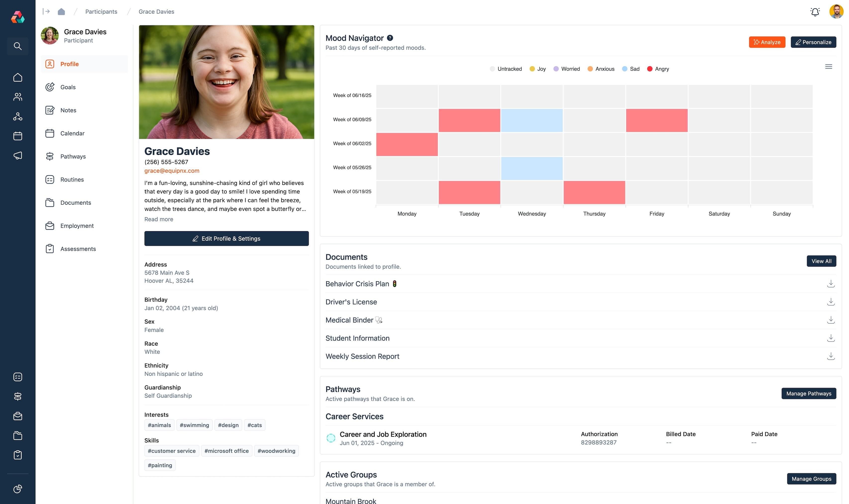Switch to the Employment section

coord(77,226)
